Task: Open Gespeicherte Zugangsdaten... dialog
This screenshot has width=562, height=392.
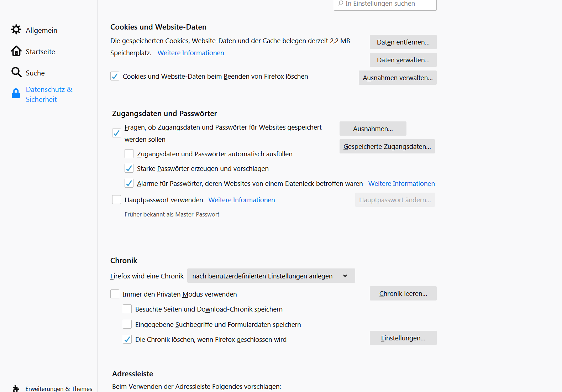Action: pyautogui.click(x=387, y=146)
